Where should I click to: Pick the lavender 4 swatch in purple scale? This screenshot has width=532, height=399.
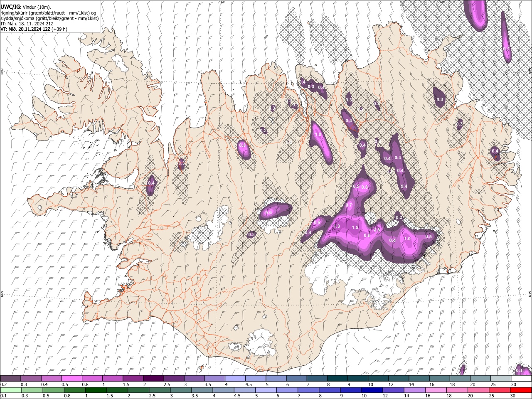click(235, 379)
